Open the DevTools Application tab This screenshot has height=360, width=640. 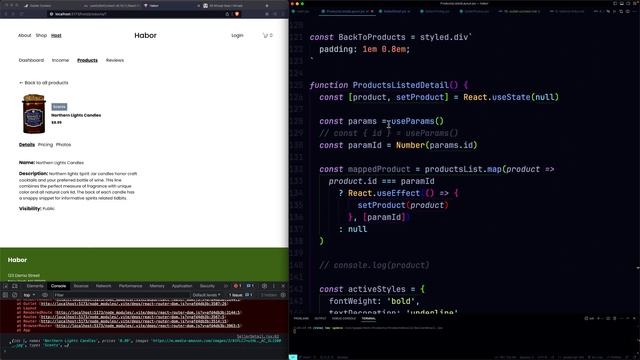coord(182,286)
